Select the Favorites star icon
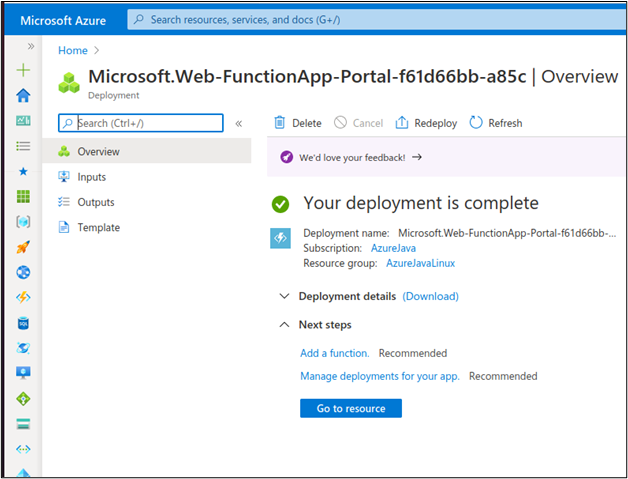 coord(23,171)
